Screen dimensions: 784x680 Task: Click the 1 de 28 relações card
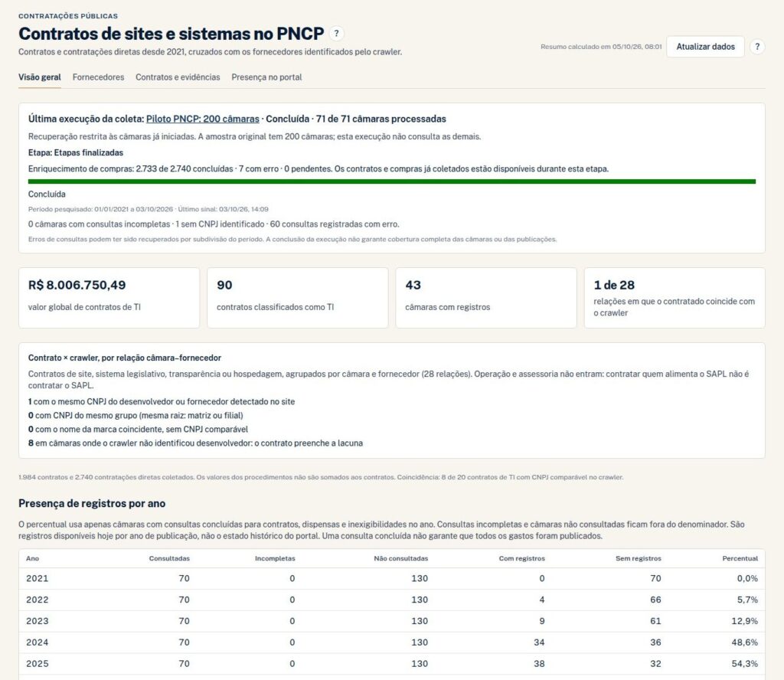tap(675, 298)
